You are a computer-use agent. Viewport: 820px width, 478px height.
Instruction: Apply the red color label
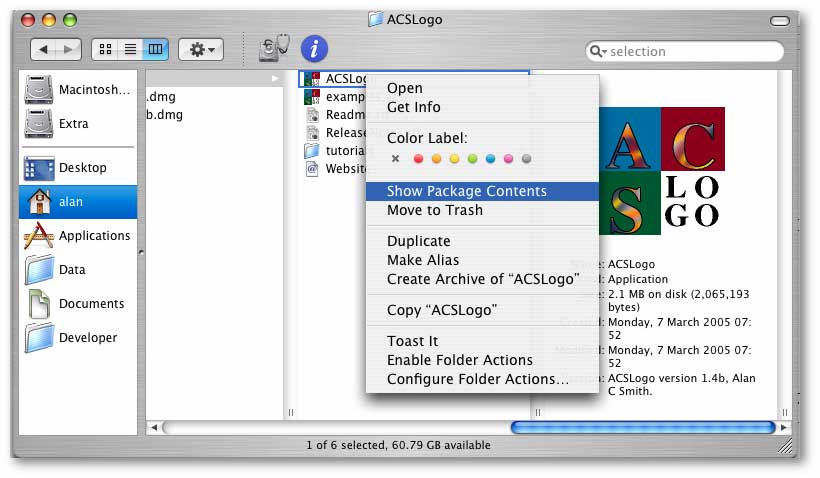[419, 158]
